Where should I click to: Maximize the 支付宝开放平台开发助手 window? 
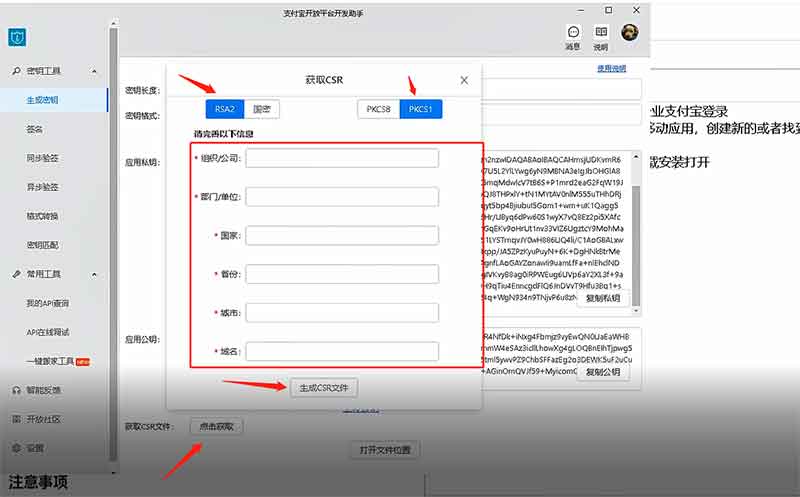point(609,10)
